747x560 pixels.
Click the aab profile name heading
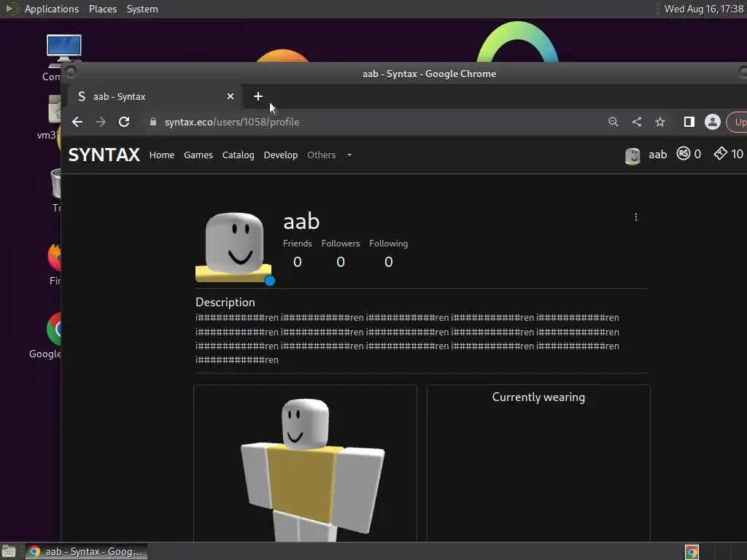301,222
